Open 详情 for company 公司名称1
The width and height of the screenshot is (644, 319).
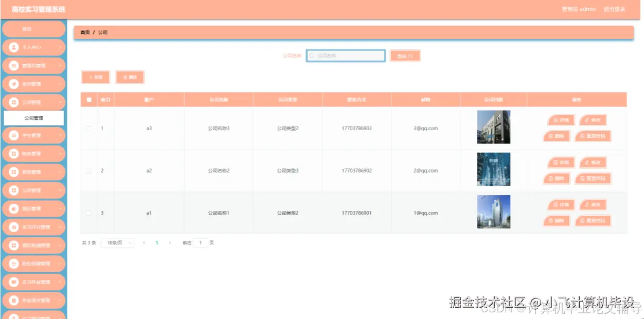[x=561, y=205]
